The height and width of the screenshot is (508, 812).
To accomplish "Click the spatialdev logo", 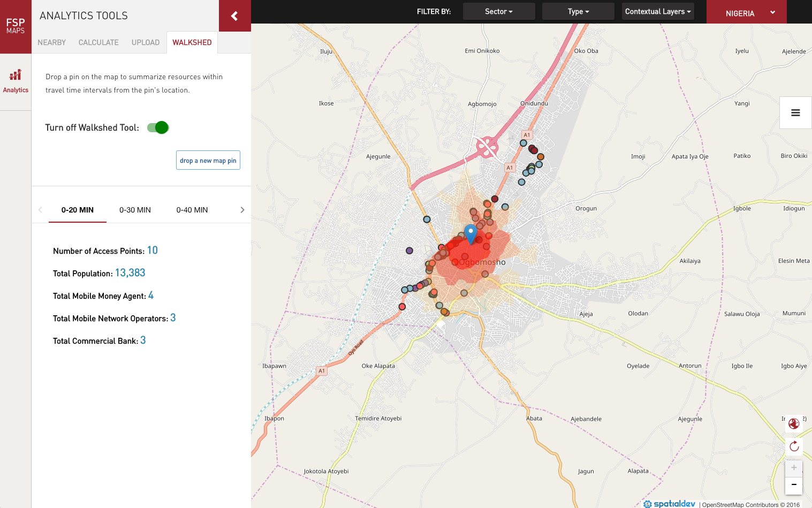I will [669, 504].
